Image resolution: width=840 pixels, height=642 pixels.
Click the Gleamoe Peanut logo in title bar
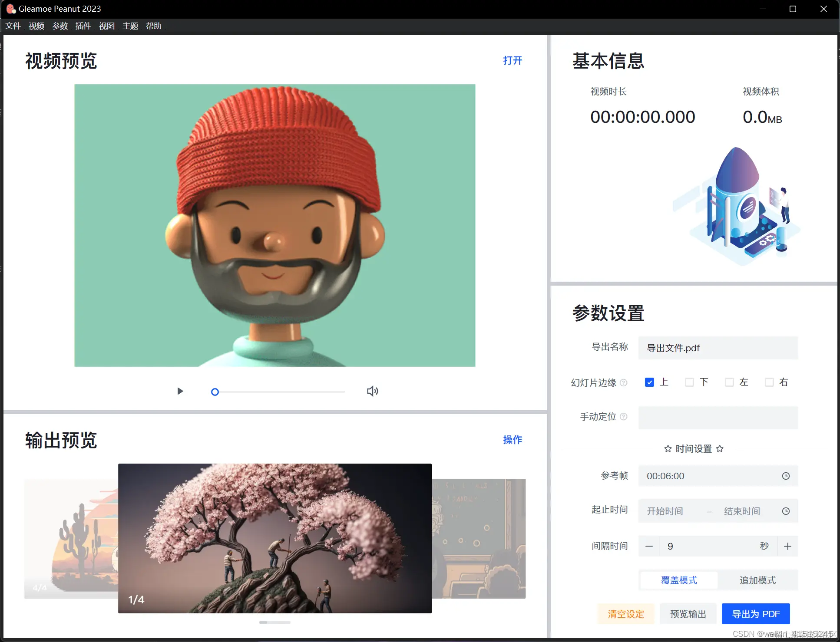(x=10, y=8)
